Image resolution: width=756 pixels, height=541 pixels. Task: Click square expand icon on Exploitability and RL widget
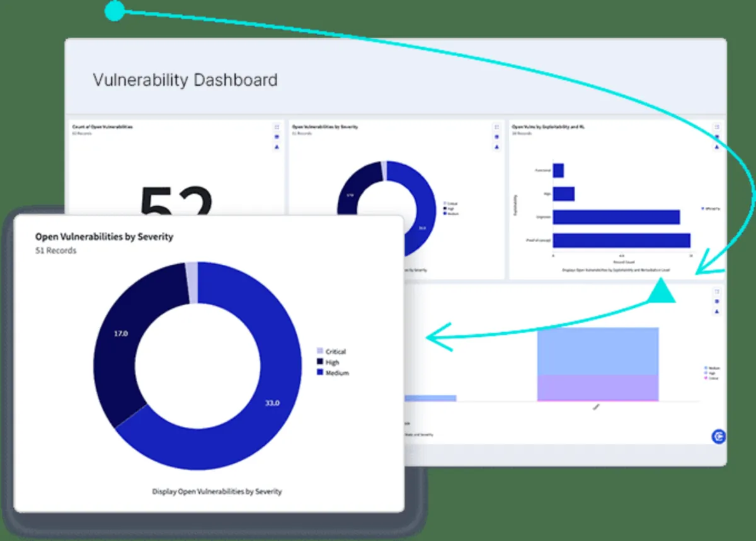[716, 127]
